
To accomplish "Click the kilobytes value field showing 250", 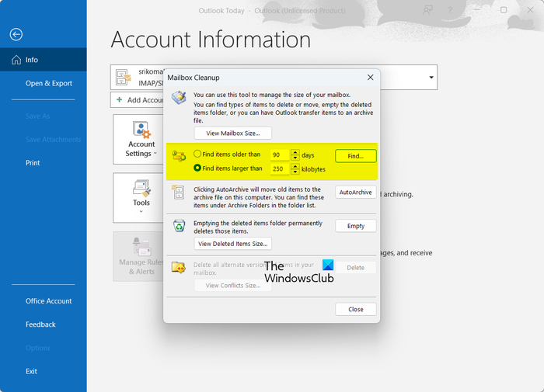I will [280, 169].
